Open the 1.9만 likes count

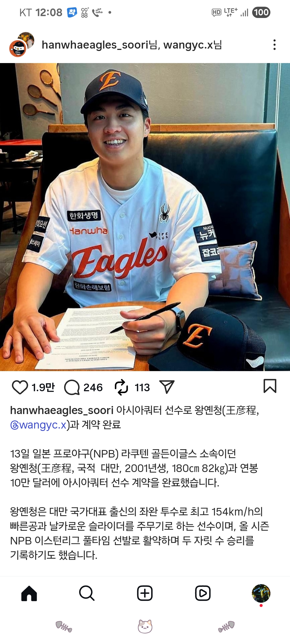pyautogui.click(x=43, y=387)
